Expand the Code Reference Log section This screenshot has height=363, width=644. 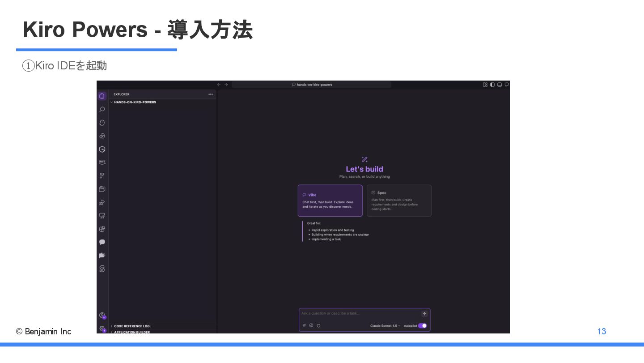click(163, 326)
